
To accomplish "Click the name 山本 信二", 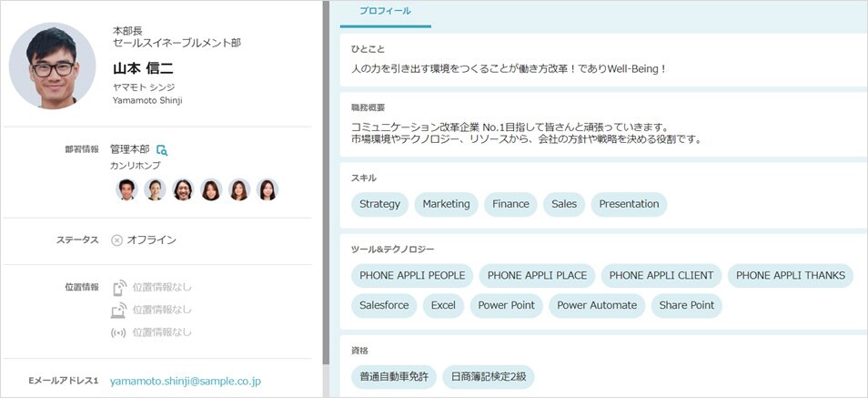I will pos(144,68).
